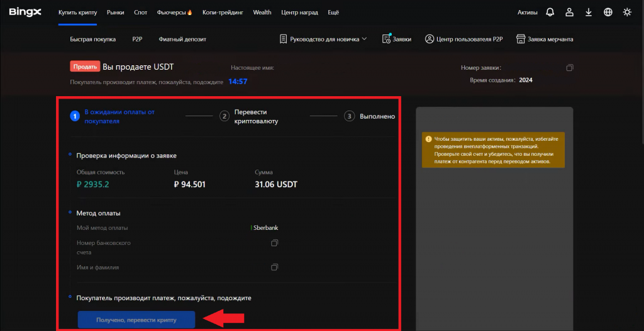
Task: Open 'Центр пользователя P2P' link
Action: 464,39
